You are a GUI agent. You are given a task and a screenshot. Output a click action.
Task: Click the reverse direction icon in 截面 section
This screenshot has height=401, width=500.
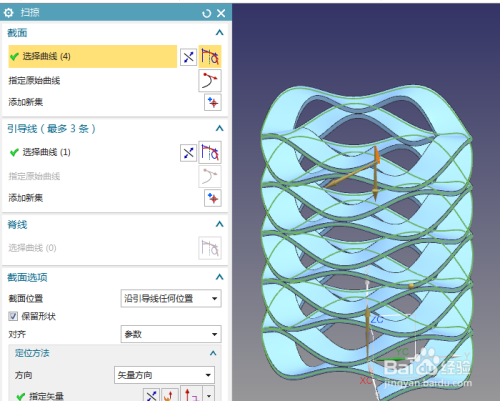pos(188,57)
